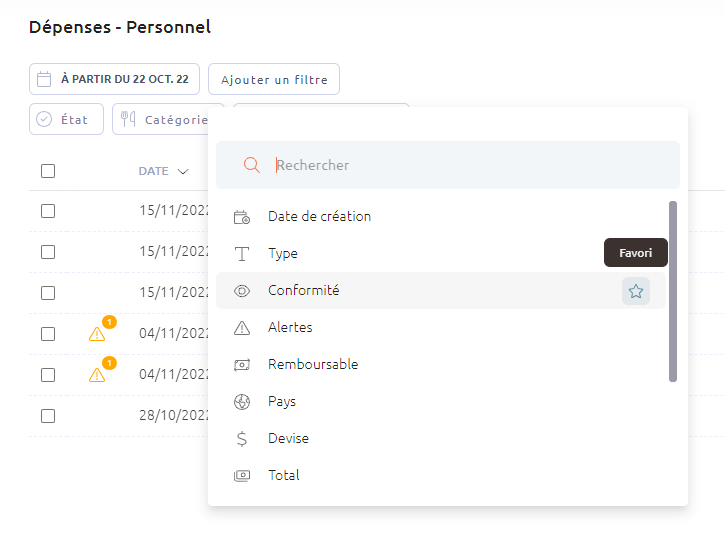Image resolution: width=725 pixels, height=534 pixels.
Task: Click the calendar icon beside Date de création
Action: [x=242, y=217]
